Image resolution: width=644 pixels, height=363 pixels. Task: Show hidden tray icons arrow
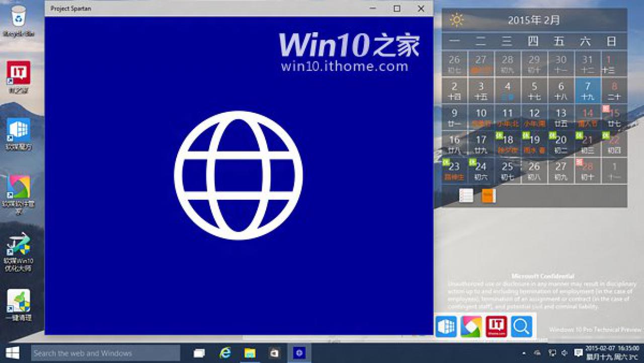tap(524, 353)
